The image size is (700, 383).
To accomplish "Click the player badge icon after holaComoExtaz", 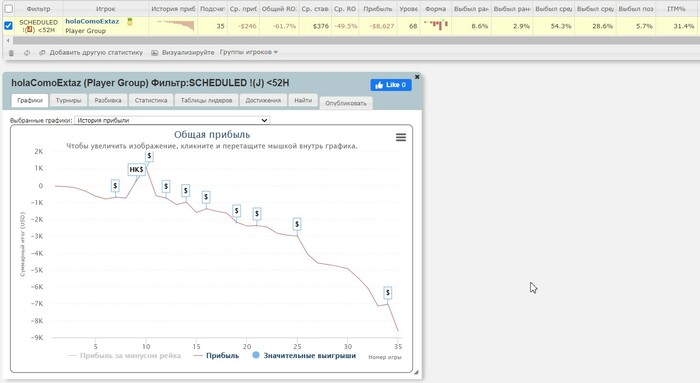I will click(x=130, y=21).
